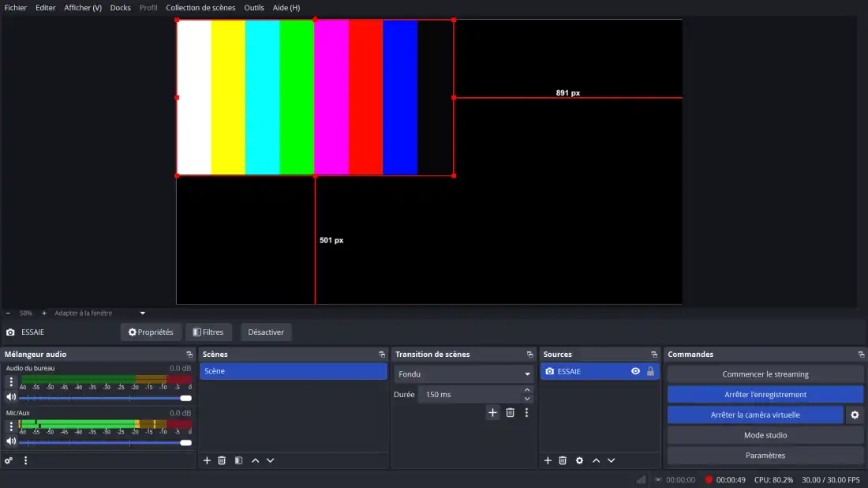Mute the Audio du bureau speaker

click(x=11, y=397)
